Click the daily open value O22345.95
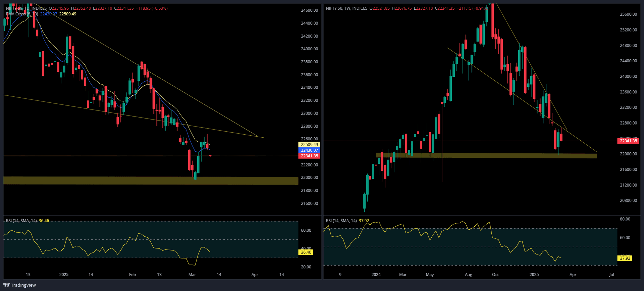 pyautogui.click(x=59, y=8)
